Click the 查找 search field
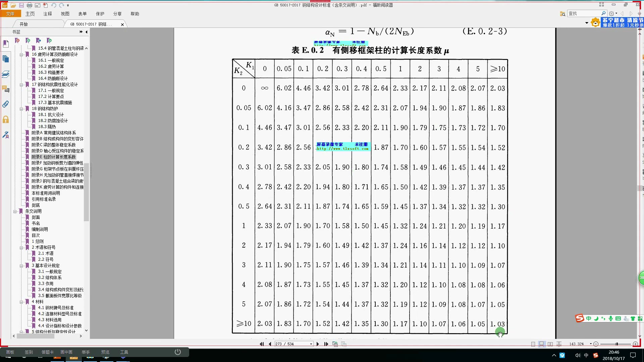The width and height of the screenshot is (644, 362). point(584,13)
